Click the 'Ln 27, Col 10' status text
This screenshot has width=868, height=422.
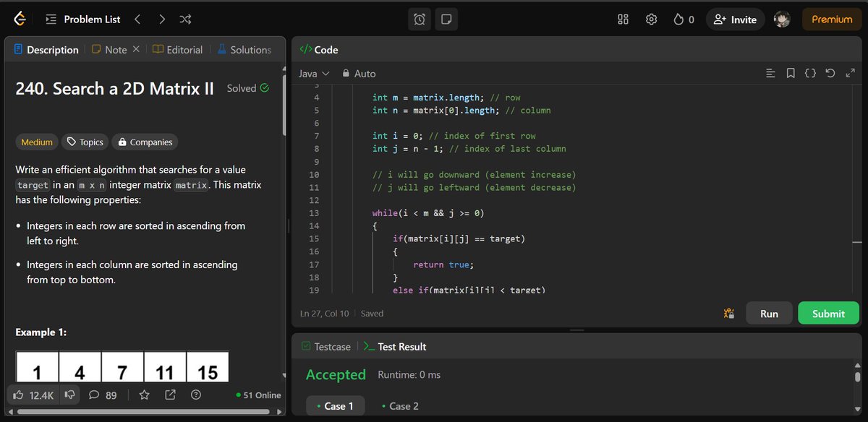[325, 314]
